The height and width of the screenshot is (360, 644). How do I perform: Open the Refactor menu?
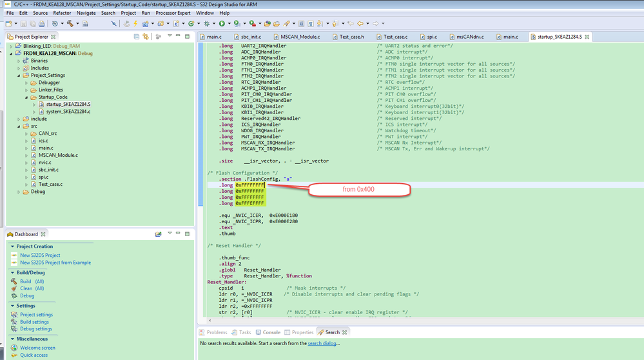(x=62, y=13)
